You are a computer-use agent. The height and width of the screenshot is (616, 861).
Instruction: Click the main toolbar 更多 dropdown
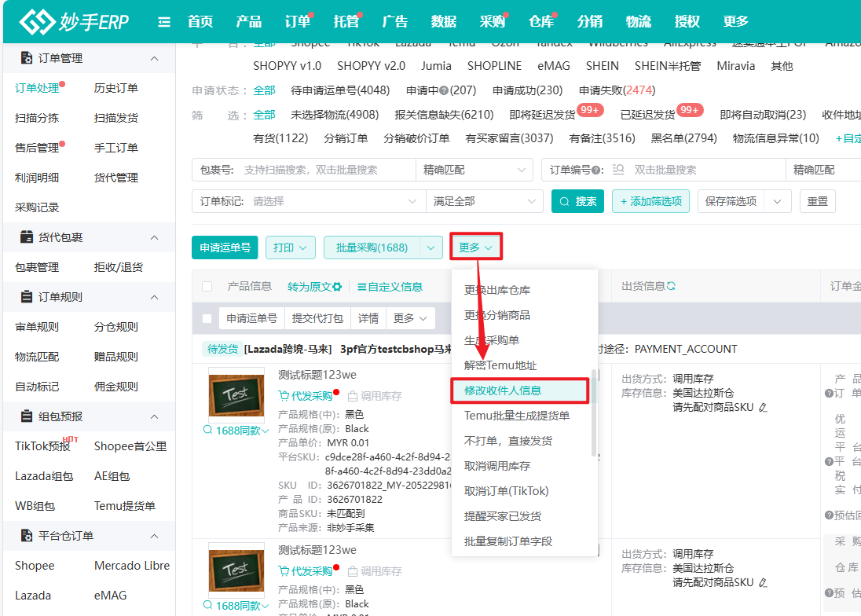click(475, 247)
